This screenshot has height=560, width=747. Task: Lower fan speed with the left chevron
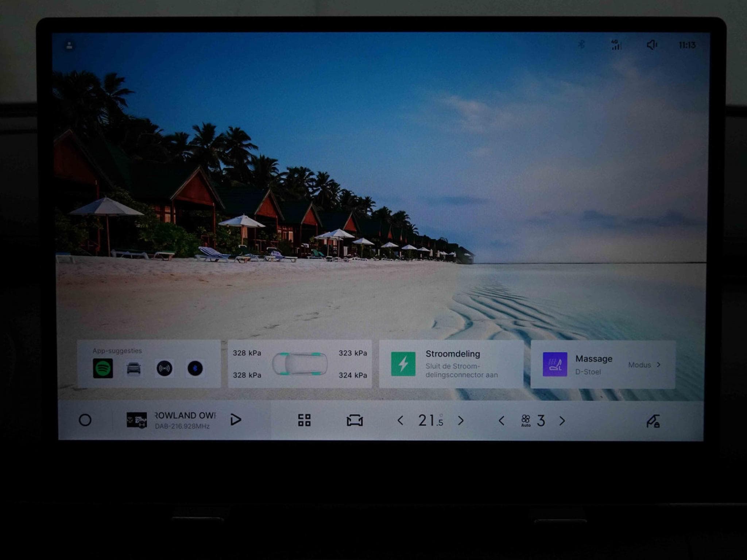pos(502,421)
